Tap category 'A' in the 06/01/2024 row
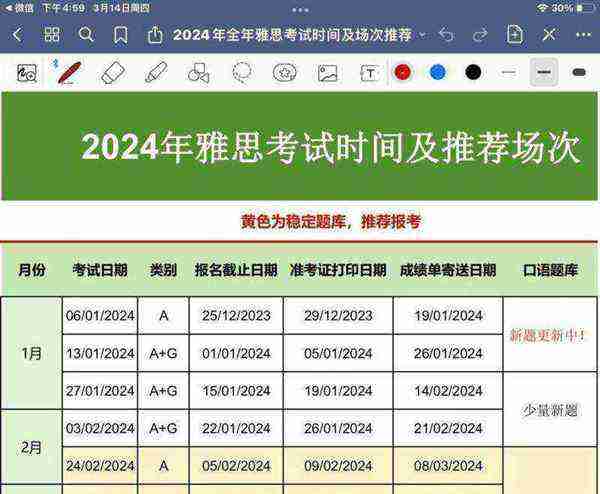 tap(163, 315)
